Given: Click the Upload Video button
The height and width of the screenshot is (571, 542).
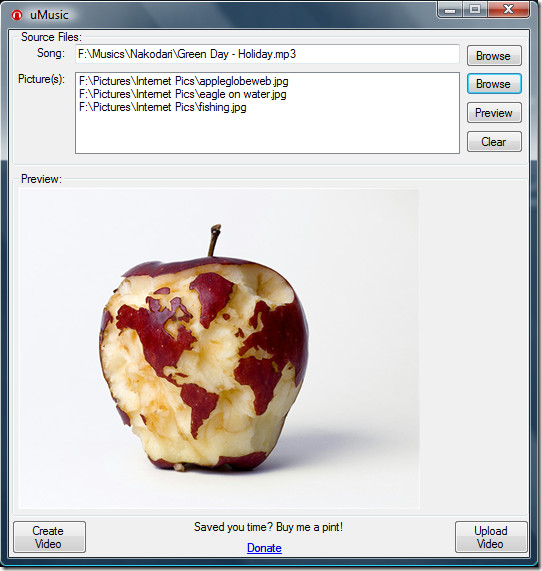Looking at the screenshot, I should pyautogui.click(x=491, y=537).
